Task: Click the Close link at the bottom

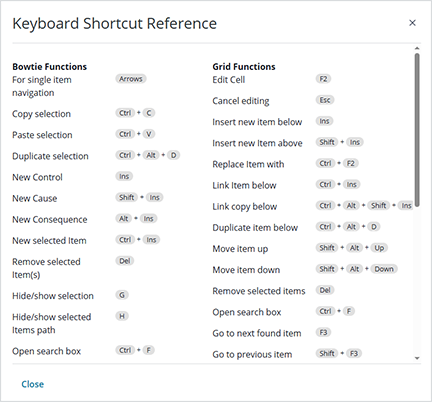Action: pos(32,384)
